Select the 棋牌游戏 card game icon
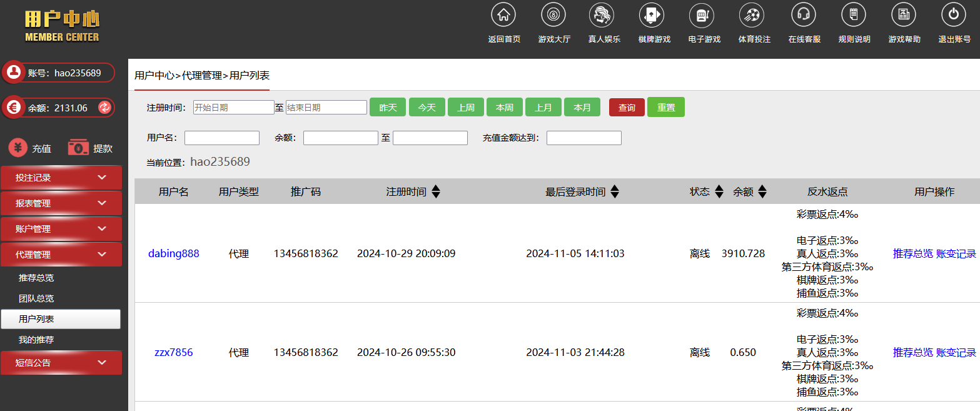This screenshot has width=980, height=411. (x=654, y=15)
